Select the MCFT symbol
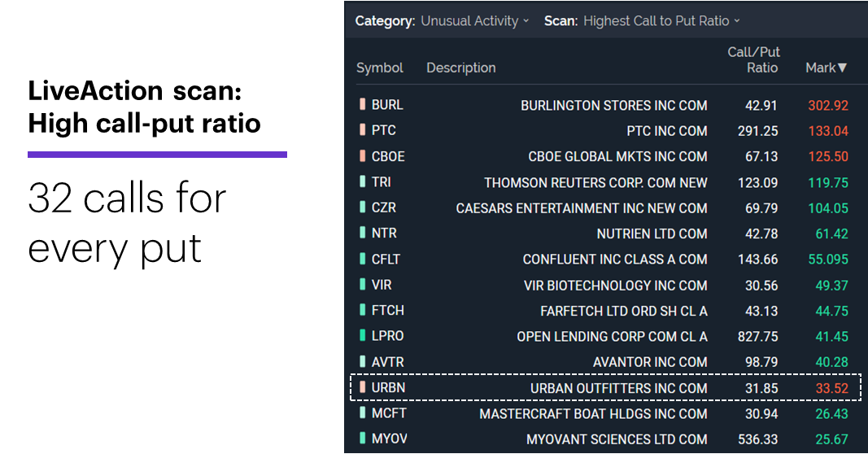The height and width of the screenshot is (454, 868). [389, 413]
